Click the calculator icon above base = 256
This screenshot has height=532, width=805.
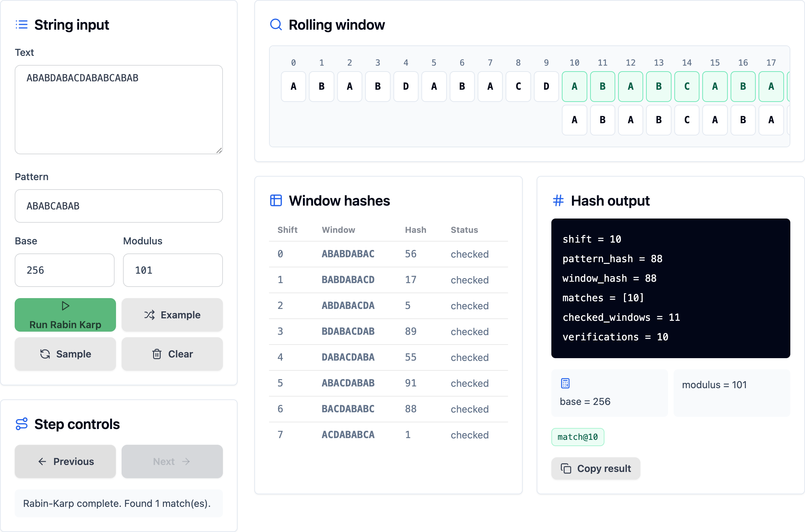pyautogui.click(x=565, y=383)
